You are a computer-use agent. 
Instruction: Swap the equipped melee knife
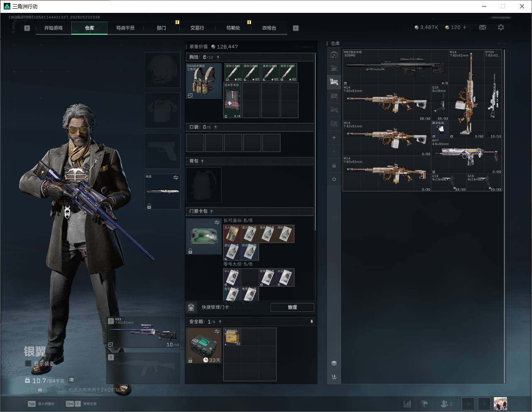coord(176,178)
